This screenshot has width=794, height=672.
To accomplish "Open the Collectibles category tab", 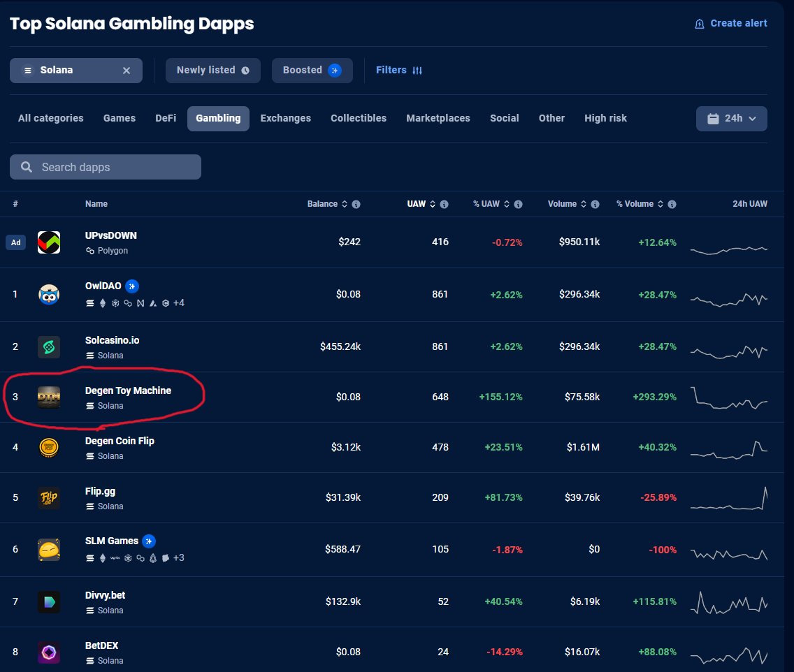I will (x=358, y=118).
